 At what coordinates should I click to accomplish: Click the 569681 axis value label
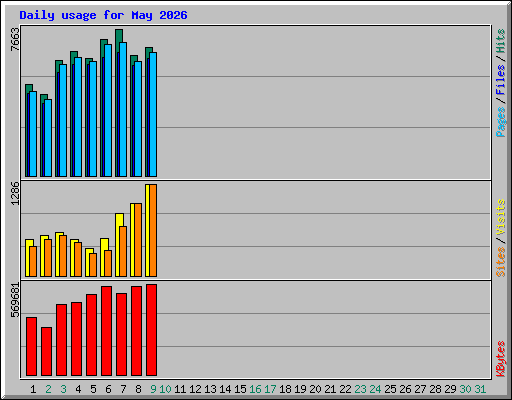coord(15,300)
